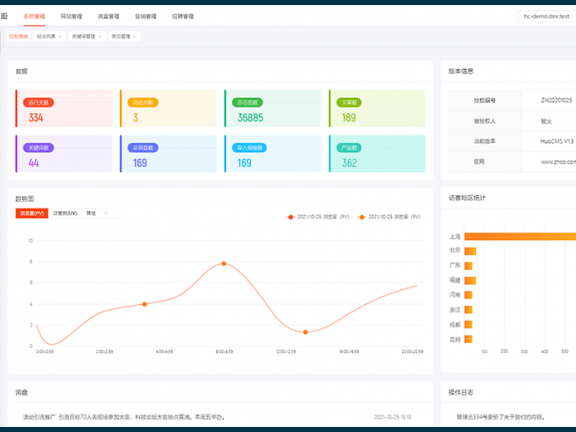Close the 关键词管理 page tab

pyautogui.click(x=100, y=36)
